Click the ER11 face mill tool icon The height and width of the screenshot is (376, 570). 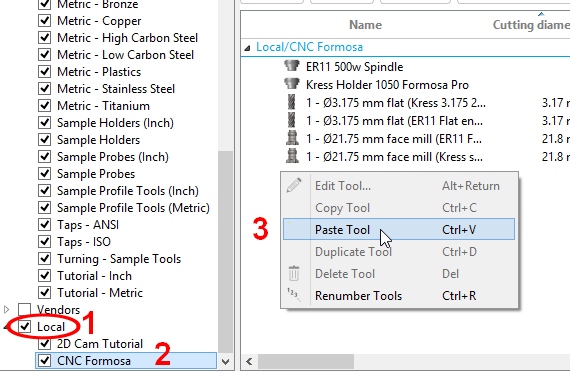[292, 138]
